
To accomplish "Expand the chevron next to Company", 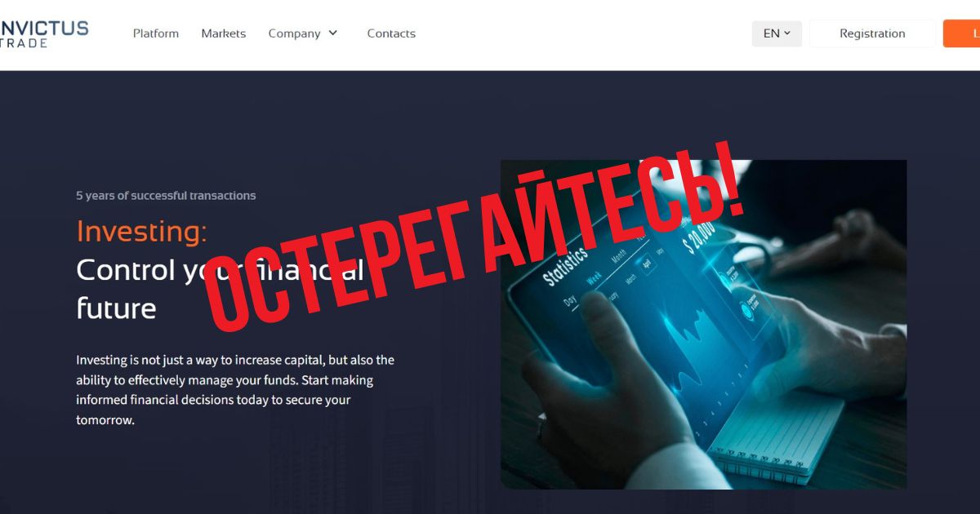I will [332, 33].
